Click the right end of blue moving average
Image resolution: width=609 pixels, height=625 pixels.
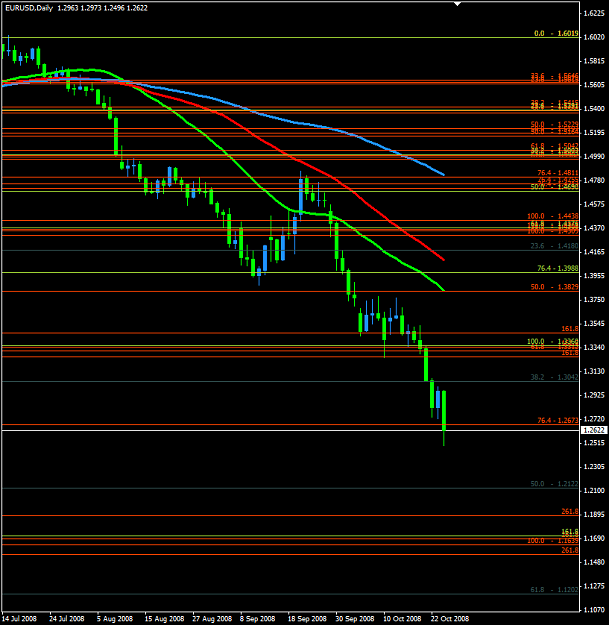[444, 175]
